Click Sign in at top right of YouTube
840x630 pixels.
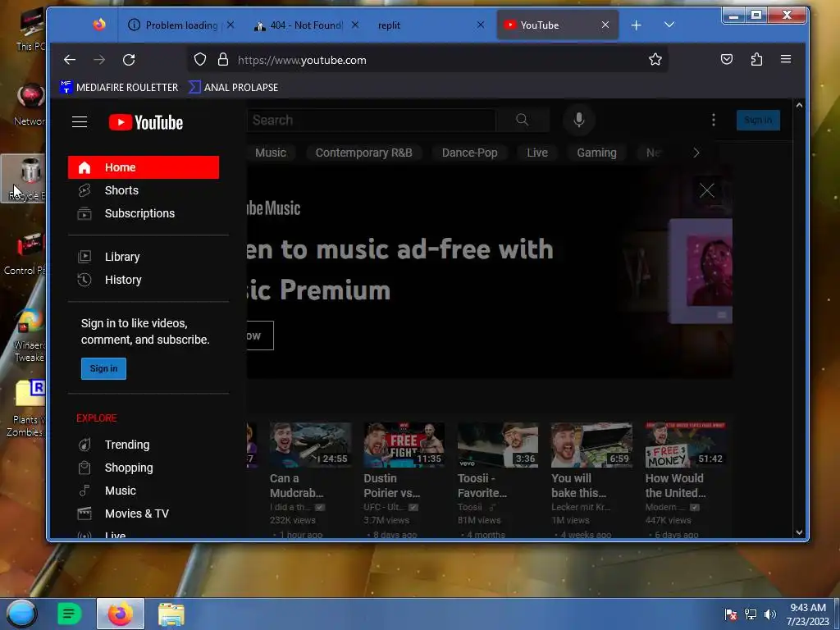[758, 120]
